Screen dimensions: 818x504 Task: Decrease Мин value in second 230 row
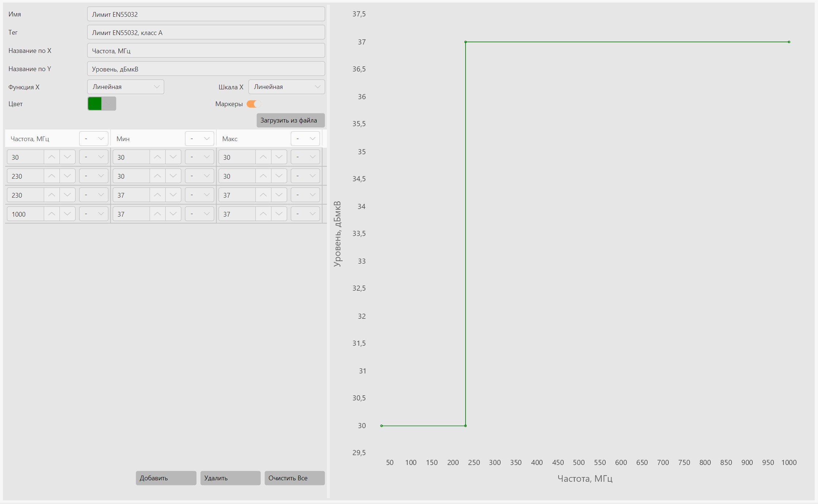click(x=173, y=195)
